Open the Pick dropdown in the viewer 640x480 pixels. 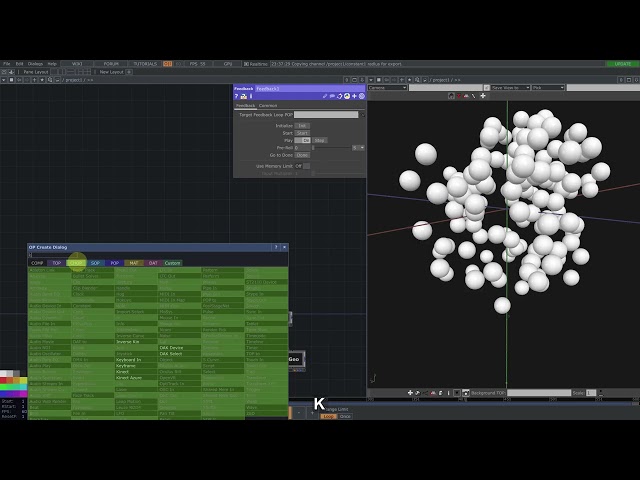pos(548,88)
